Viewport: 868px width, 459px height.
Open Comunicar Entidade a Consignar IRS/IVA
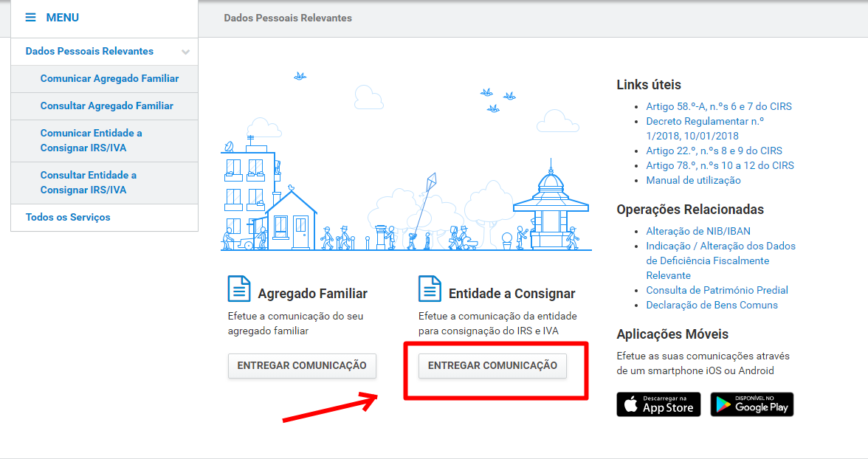(x=91, y=140)
